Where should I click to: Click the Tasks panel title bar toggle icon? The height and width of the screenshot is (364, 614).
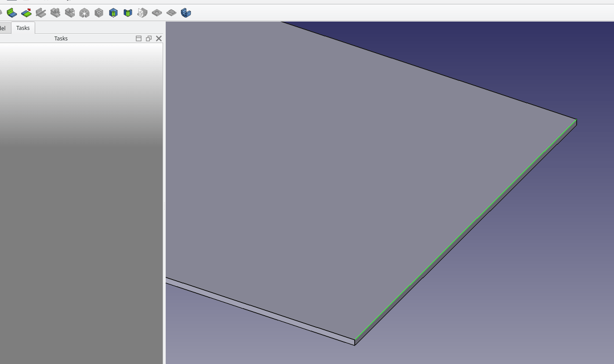point(138,39)
